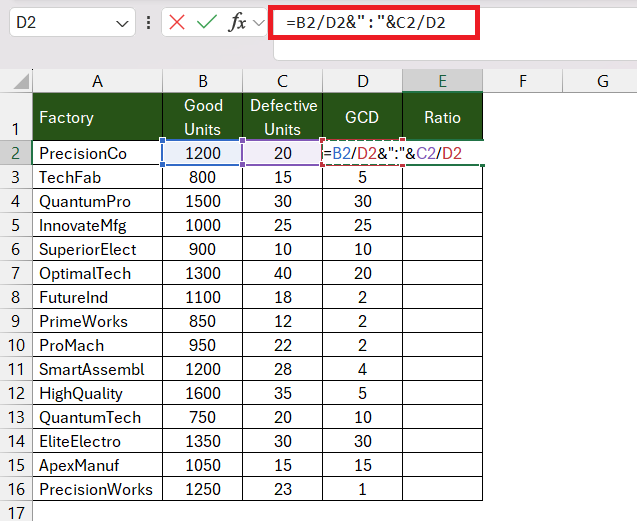Expand the Name Box dropdown arrow
Screen dimensions: 637x521
pyautogui.click(x=121, y=23)
